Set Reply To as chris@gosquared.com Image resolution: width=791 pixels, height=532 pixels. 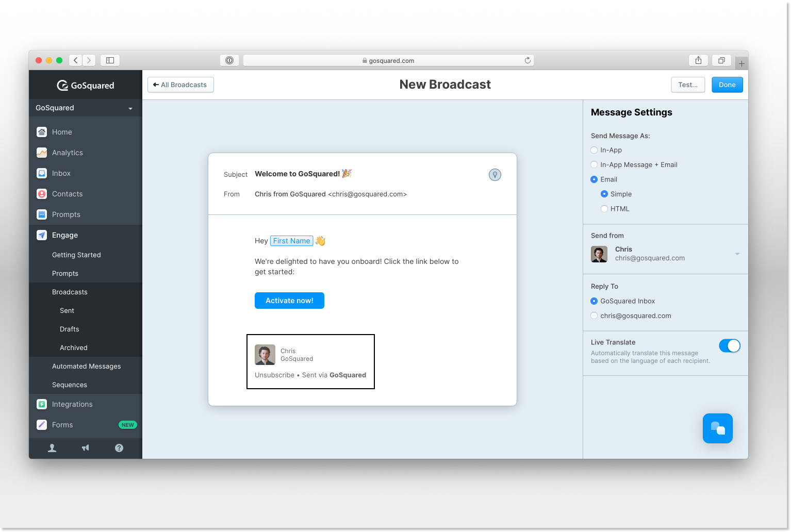[594, 315]
